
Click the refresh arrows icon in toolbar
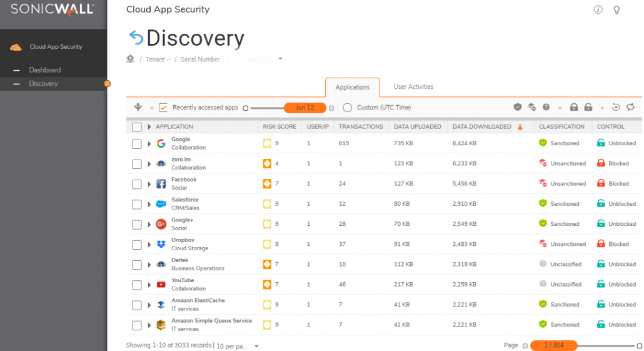click(630, 107)
